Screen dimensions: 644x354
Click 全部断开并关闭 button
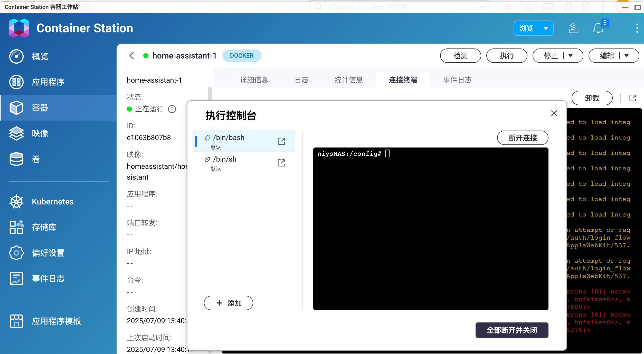(x=512, y=330)
